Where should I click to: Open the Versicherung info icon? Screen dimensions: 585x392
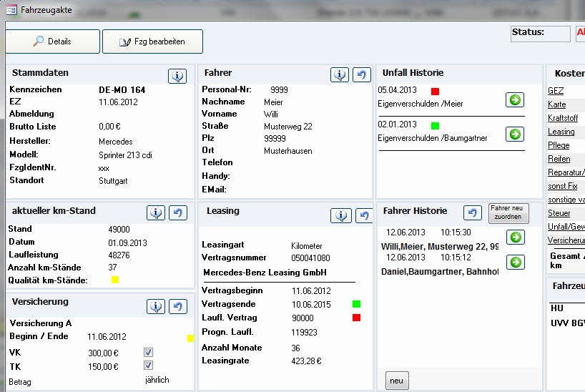[156, 306]
